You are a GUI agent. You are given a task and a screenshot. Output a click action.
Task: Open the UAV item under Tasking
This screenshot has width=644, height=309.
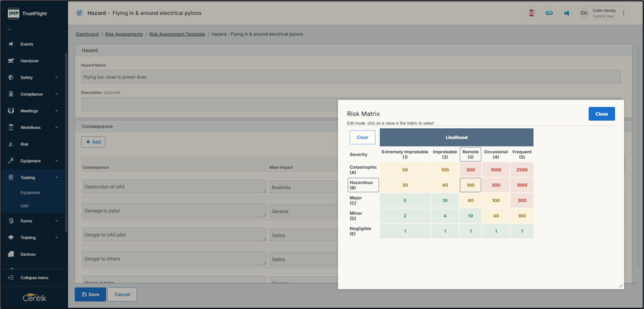25,206
